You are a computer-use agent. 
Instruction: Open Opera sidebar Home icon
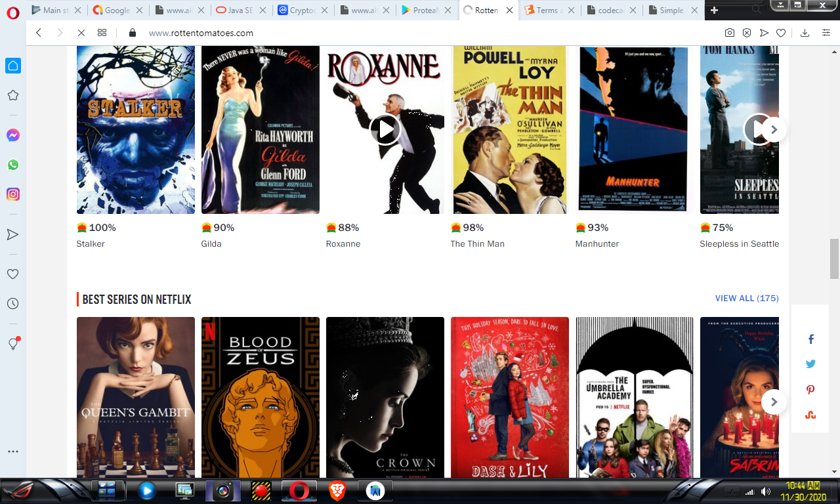point(13,66)
